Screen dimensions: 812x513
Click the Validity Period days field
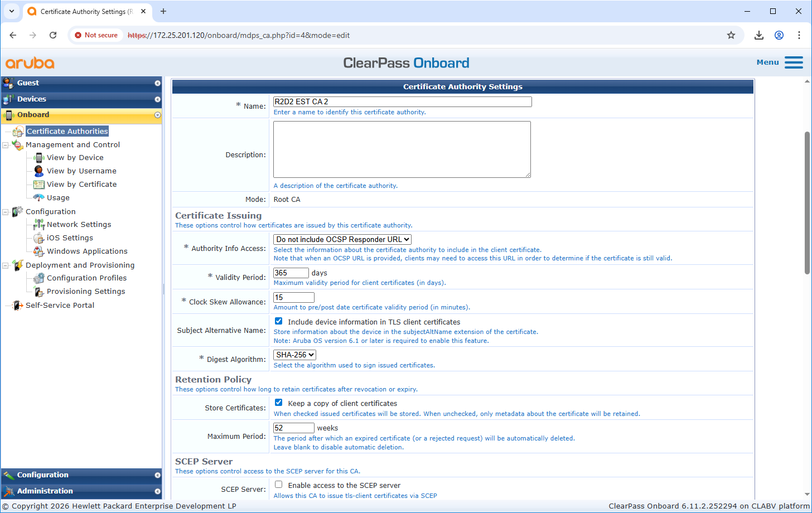click(x=291, y=273)
